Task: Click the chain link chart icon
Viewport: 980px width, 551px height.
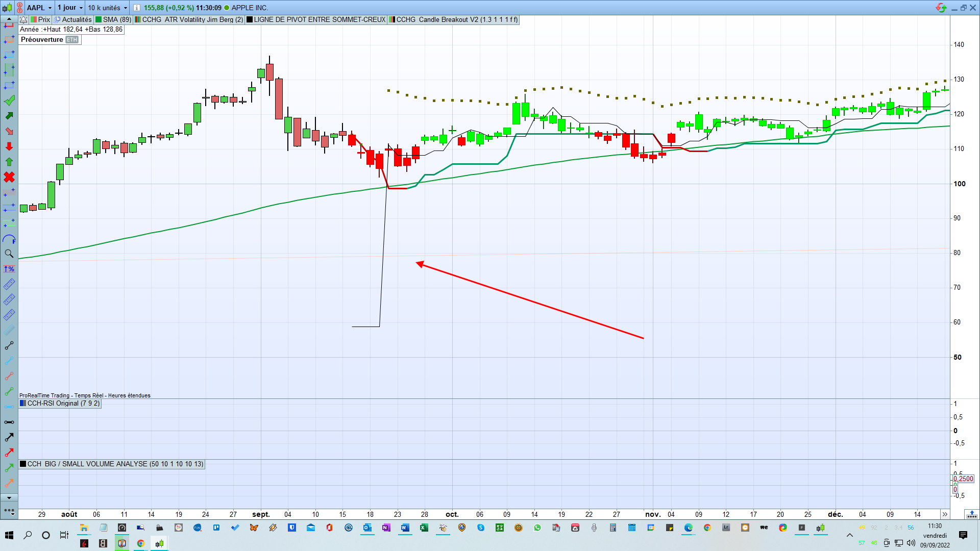Action: pos(19,8)
